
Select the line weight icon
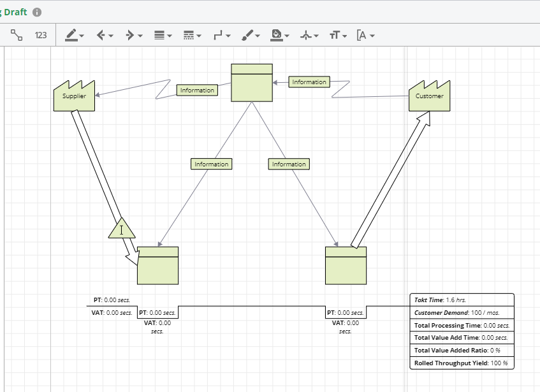point(159,35)
